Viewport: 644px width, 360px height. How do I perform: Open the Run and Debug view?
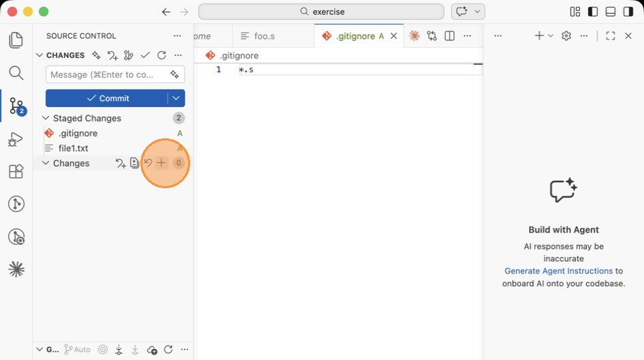pos(16,140)
